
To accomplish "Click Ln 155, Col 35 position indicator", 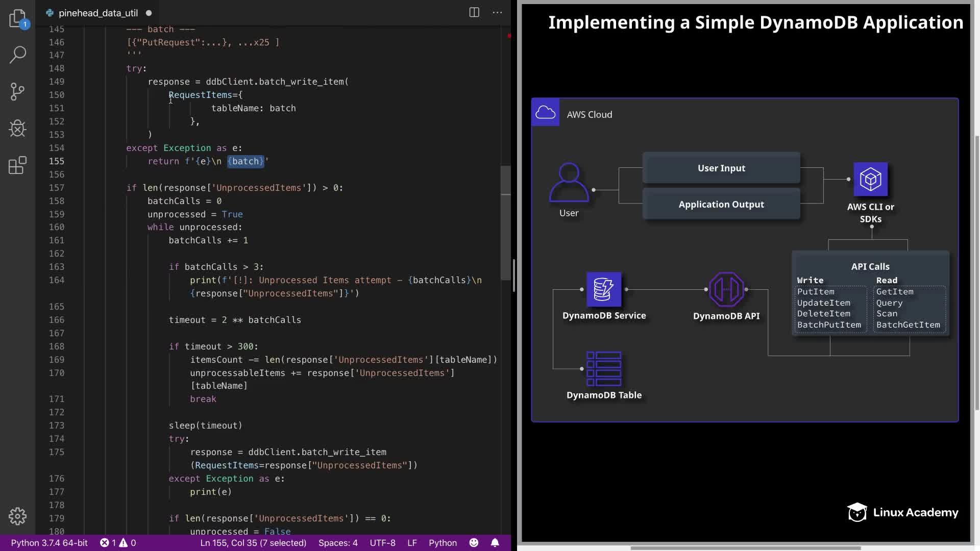I will [x=253, y=543].
